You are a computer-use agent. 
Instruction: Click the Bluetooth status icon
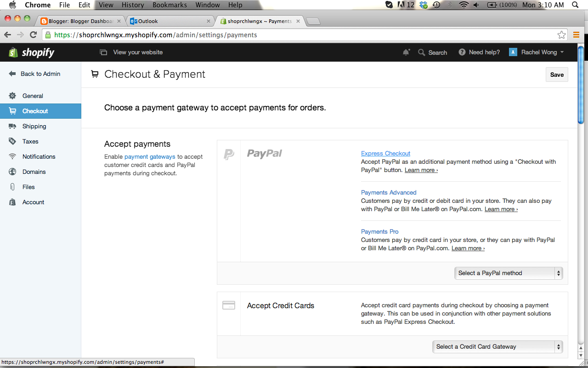click(450, 5)
